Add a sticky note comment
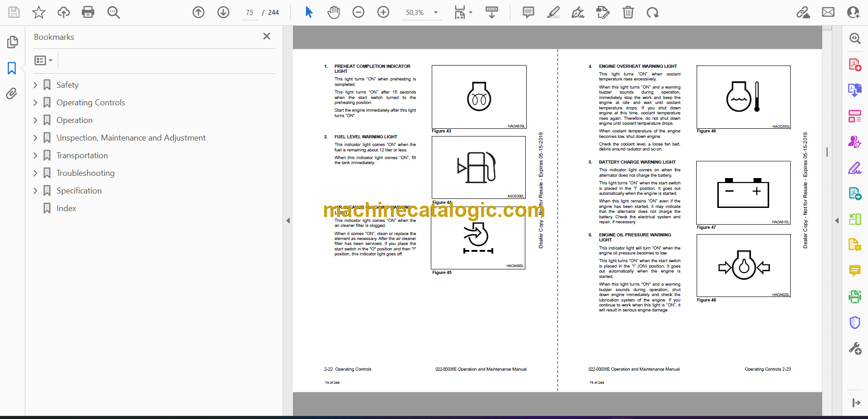Image resolution: width=868 pixels, height=419 pixels. [x=528, y=12]
